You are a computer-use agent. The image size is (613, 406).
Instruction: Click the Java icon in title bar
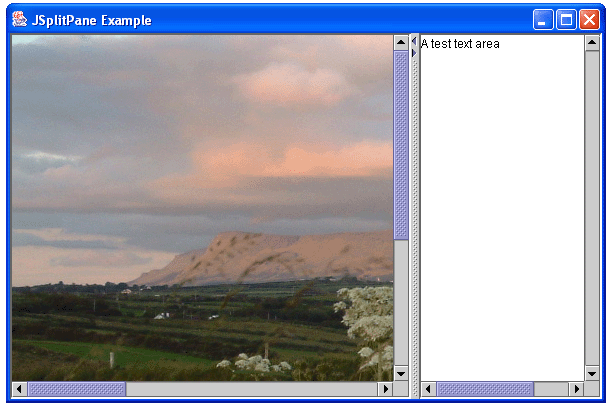[19, 19]
